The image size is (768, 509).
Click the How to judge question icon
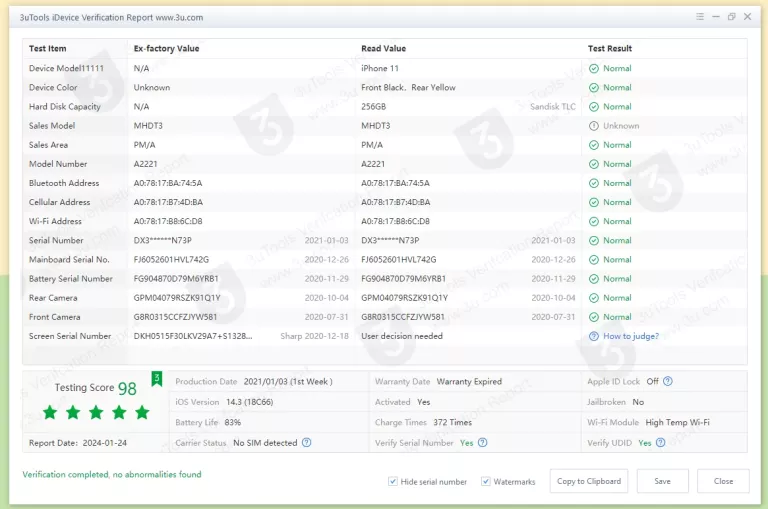pyautogui.click(x=594, y=336)
